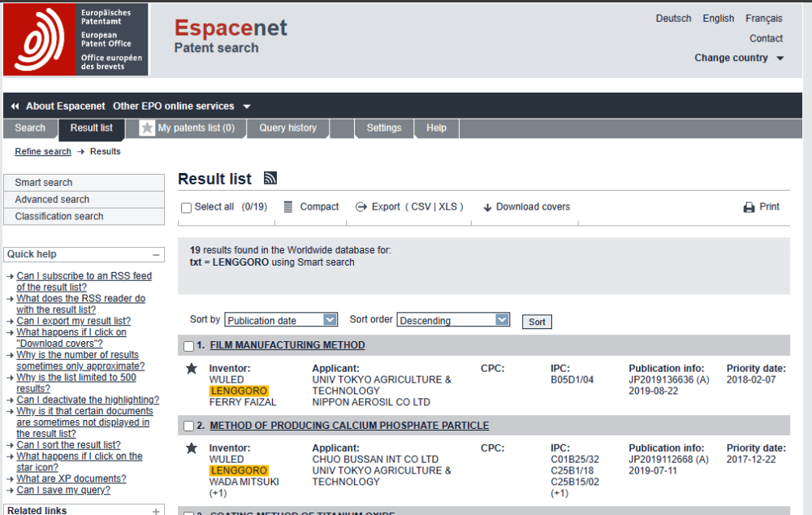
Task: Tick the Select all checkbox
Action: 187,208
